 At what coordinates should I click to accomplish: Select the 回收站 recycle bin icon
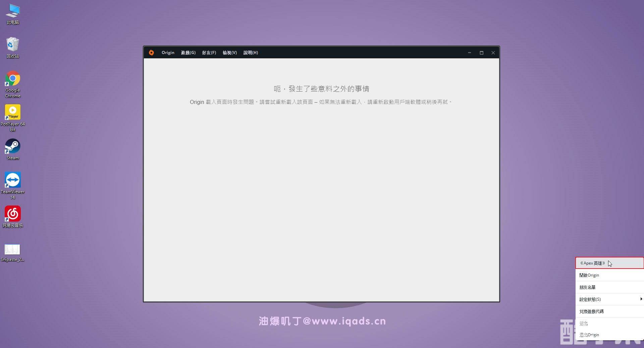point(13,45)
